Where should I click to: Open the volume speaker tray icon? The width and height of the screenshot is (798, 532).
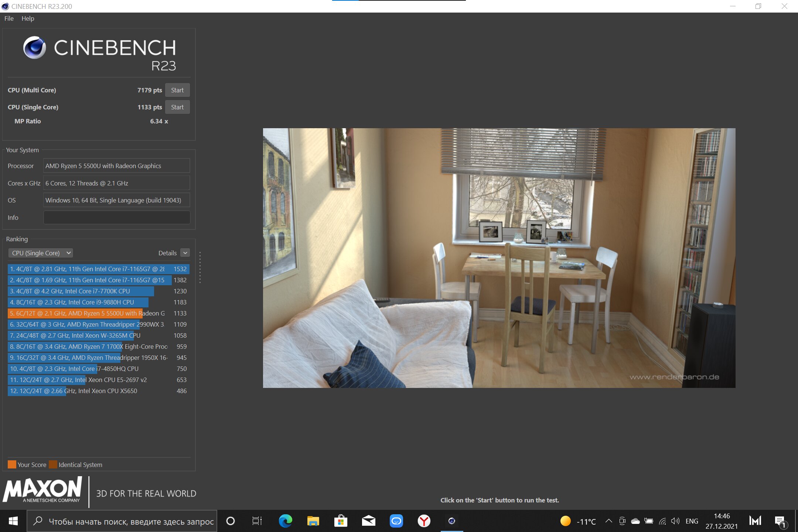point(675,521)
